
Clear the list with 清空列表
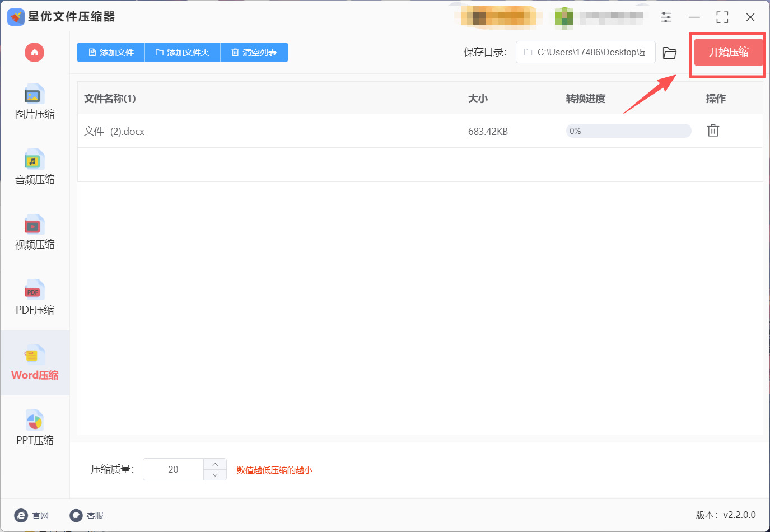tap(254, 53)
